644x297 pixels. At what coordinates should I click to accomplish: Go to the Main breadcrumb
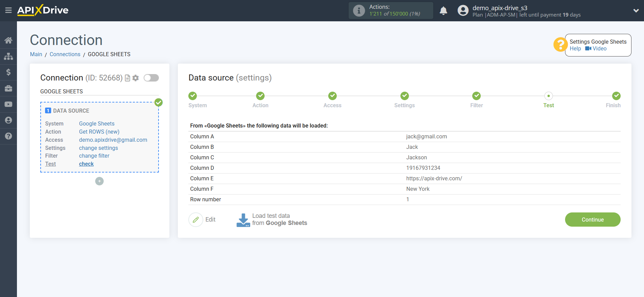[x=36, y=54]
